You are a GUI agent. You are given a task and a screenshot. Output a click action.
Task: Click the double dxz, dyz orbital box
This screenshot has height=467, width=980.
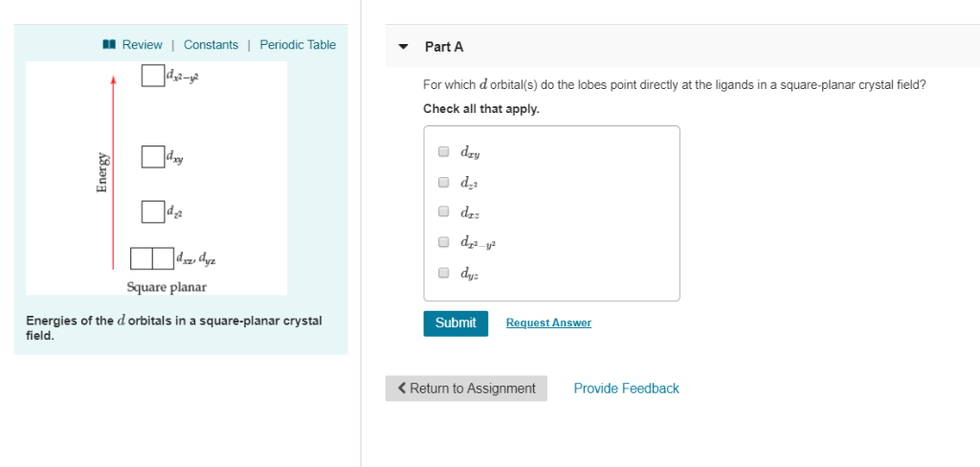click(151, 258)
